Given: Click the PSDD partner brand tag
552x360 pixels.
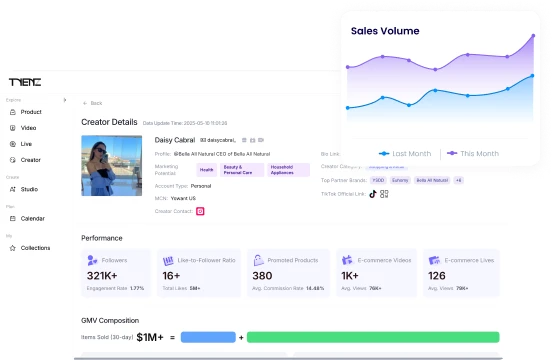Looking at the screenshot, I should [x=378, y=180].
